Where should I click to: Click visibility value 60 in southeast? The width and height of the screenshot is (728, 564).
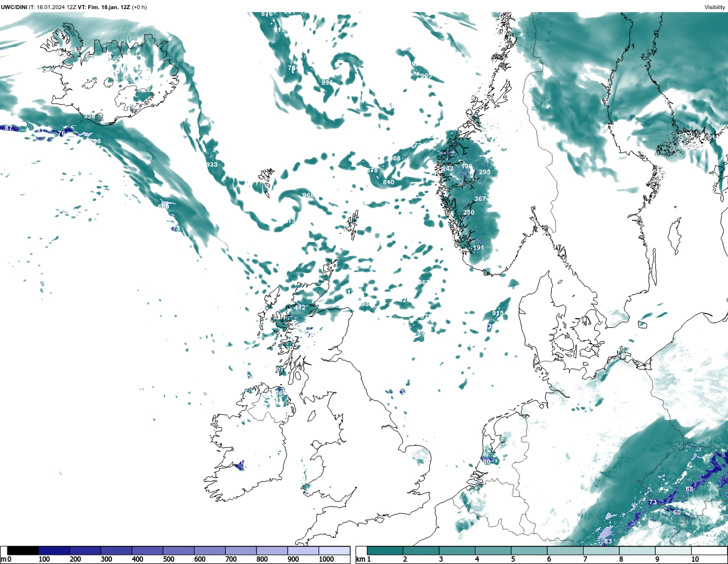[677, 512]
